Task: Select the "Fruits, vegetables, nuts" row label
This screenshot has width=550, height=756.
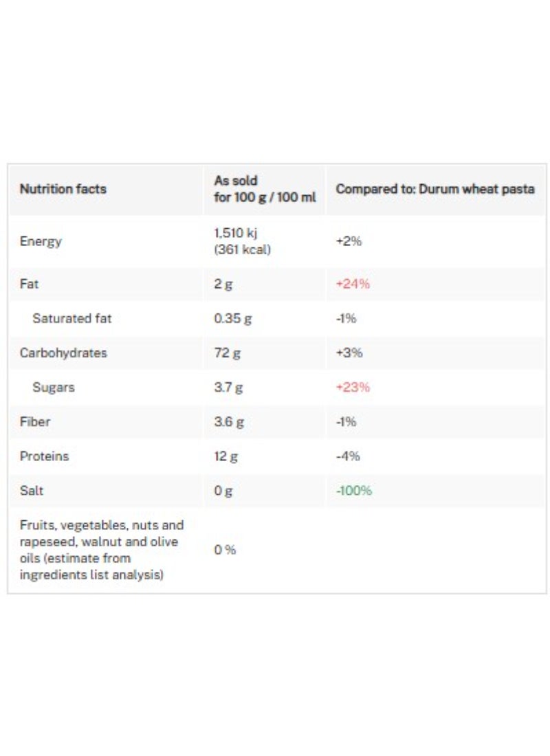Action: coord(102,550)
